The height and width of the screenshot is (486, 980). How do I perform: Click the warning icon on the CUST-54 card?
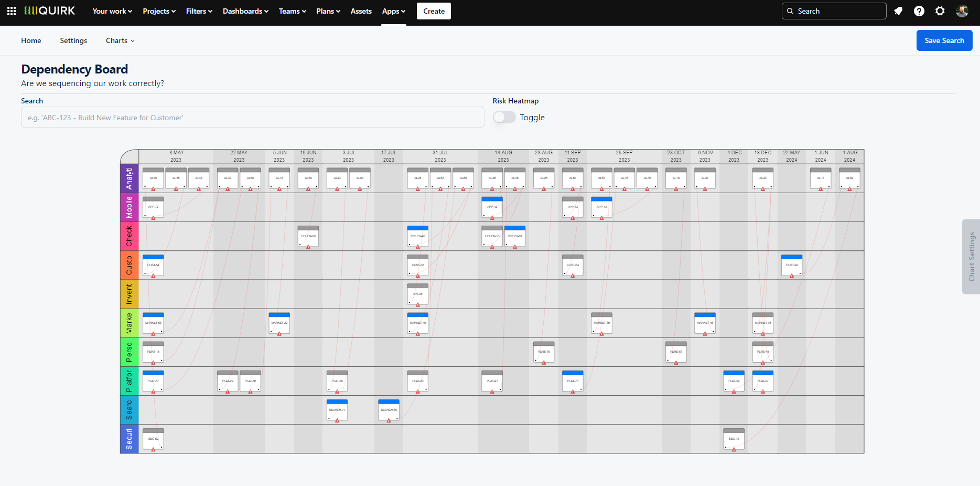pyautogui.click(x=153, y=276)
